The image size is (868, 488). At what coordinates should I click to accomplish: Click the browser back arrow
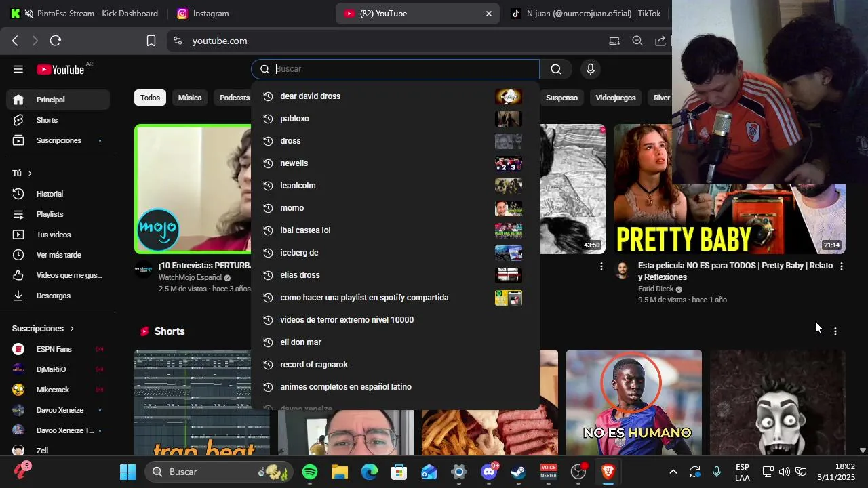(x=15, y=41)
